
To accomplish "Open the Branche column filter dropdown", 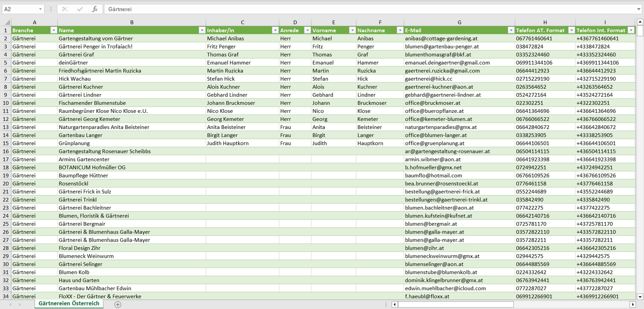I will pos(53,30).
